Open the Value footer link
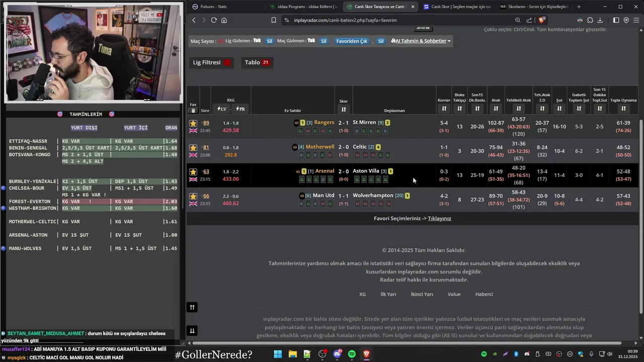The image size is (644, 362). [454, 294]
